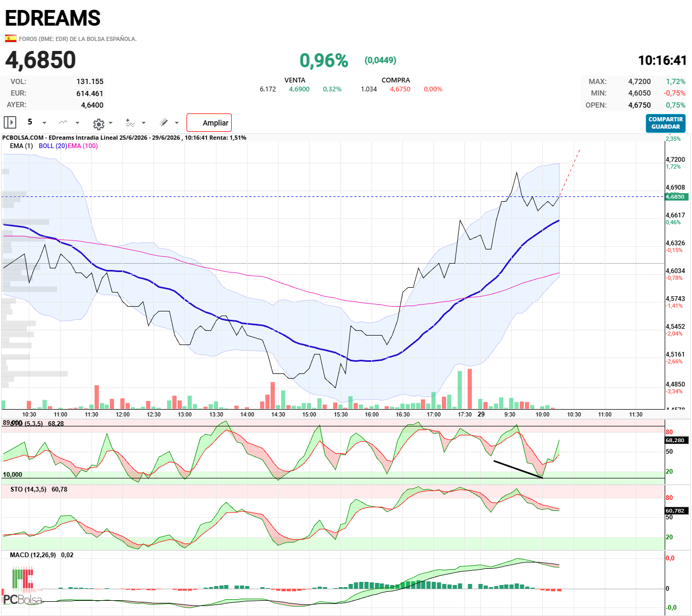Click the COMPRA price 4,6750
Image resolution: width=692 pixels, height=616 pixels.
pyautogui.click(x=400, y=89)
